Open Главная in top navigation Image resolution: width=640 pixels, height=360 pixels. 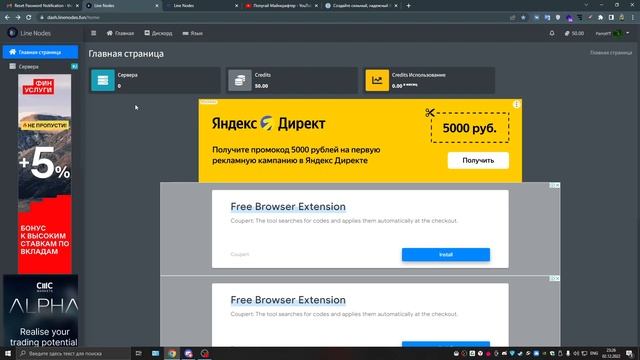(x=120, y=33)
